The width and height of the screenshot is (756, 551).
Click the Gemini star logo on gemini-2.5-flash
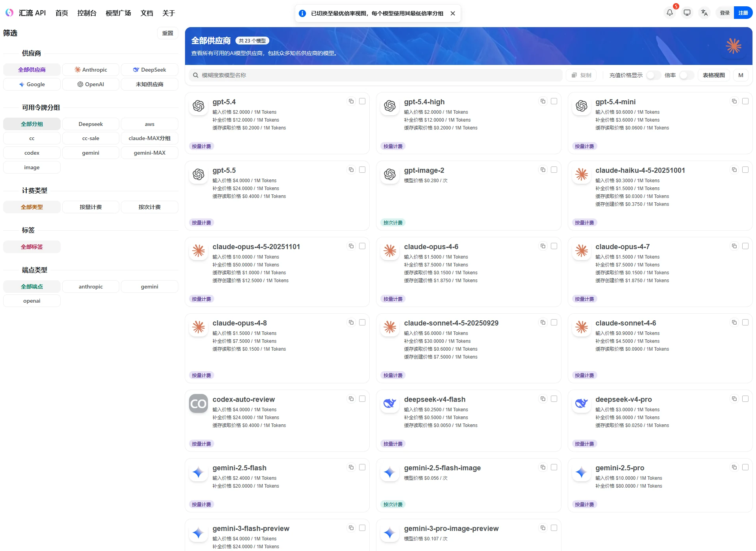[x=198, y=472]
